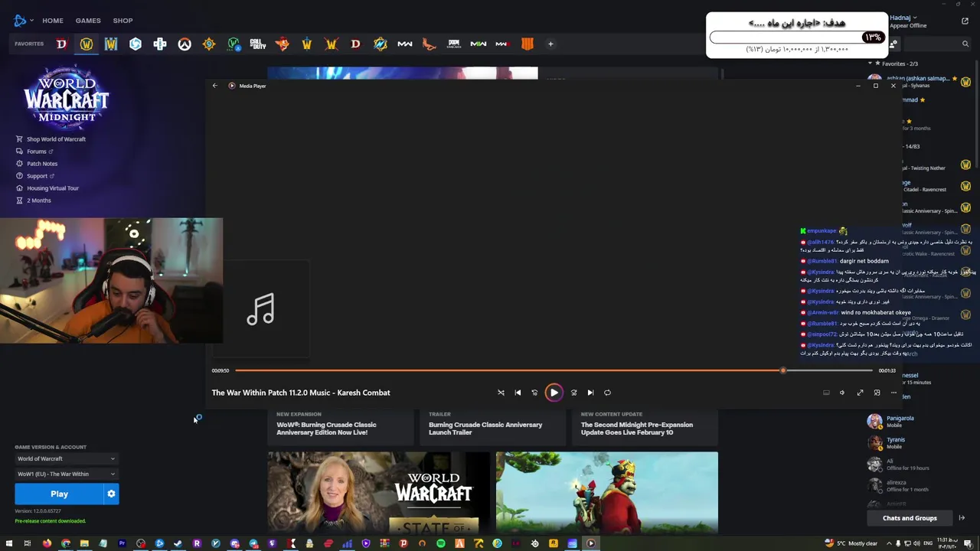Enter full screen in Media Player
980x551 pixels.
860,393
